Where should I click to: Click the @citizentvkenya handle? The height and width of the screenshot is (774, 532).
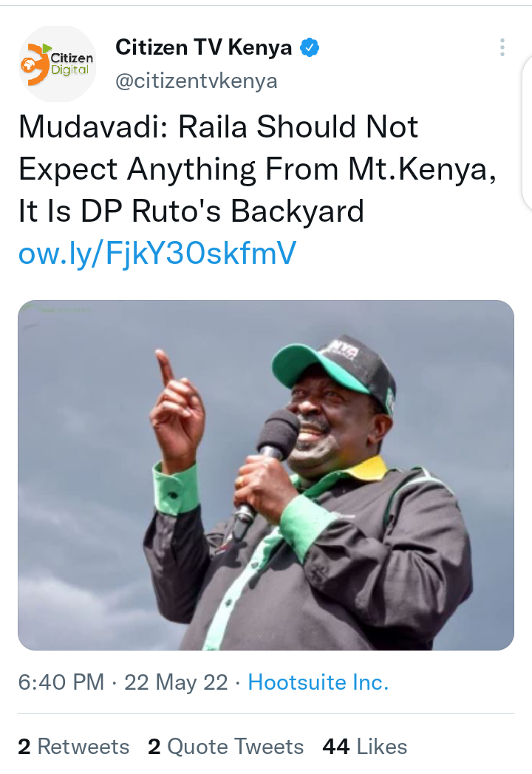[197, 81]
